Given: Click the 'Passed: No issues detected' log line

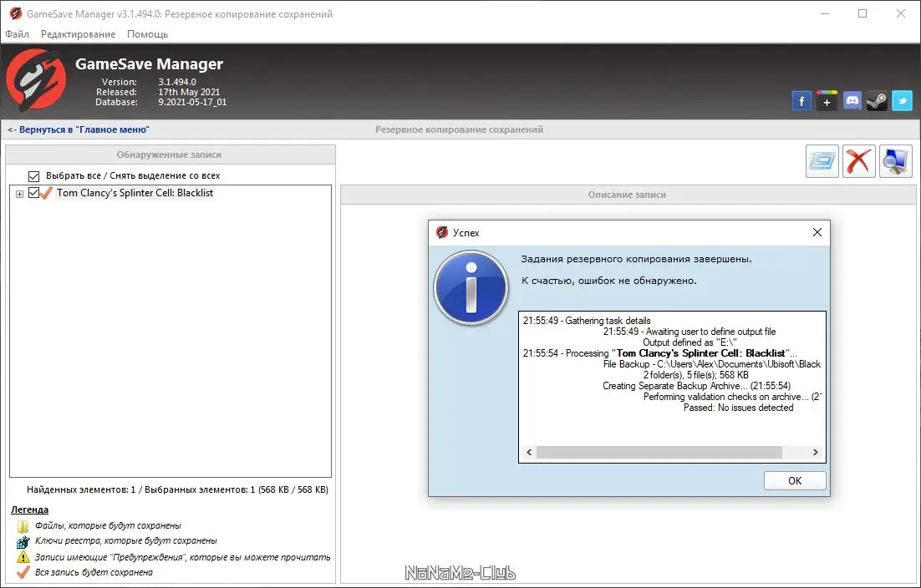Looking at the screenshot, I should tap(738, 408).
